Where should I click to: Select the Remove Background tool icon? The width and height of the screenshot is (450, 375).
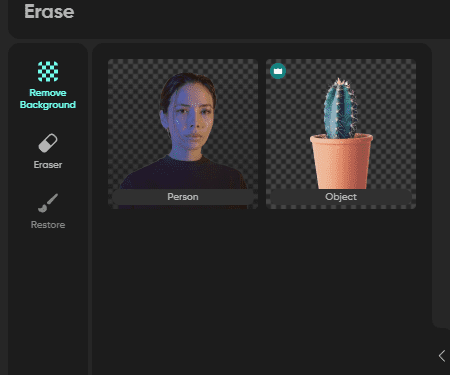(48, 71)
